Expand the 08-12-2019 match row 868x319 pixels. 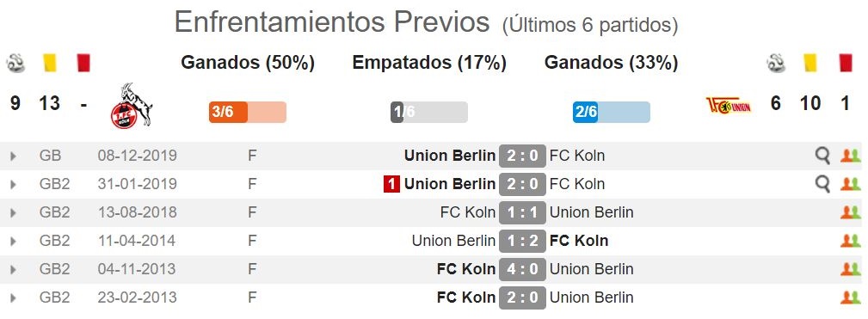tap(13, 156)
